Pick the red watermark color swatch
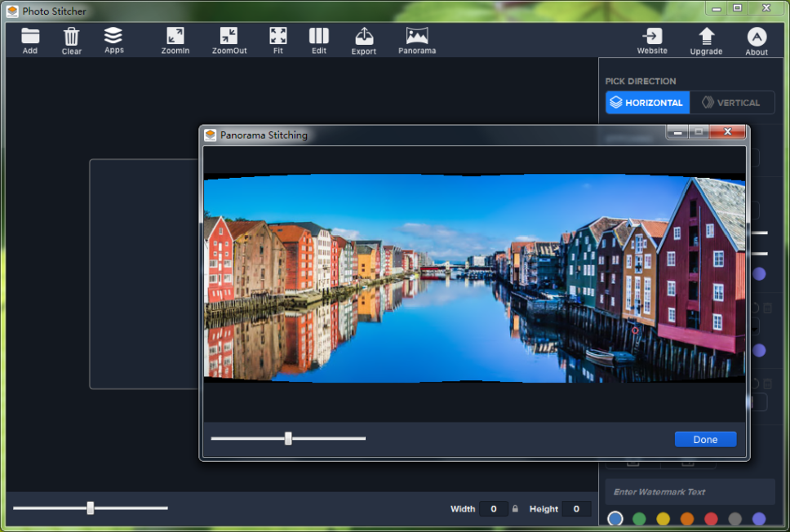Image resolution: width=790 pixels, height=532 pixels. (x=712, y=518)
